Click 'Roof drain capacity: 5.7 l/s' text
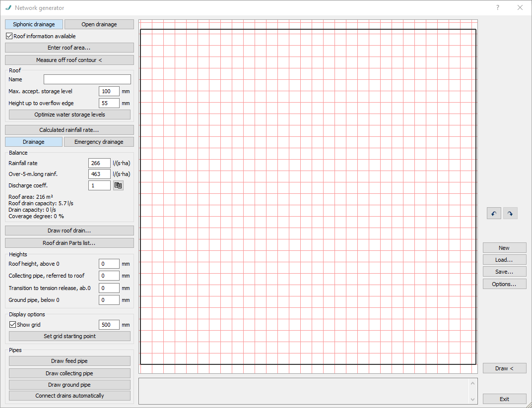 (x=41, y=203)
